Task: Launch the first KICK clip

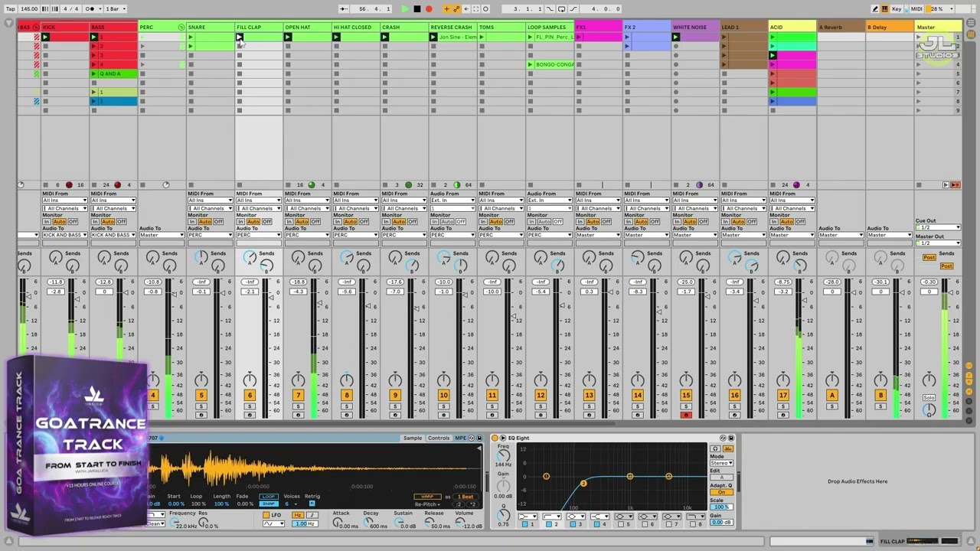Action: (46, 37)
